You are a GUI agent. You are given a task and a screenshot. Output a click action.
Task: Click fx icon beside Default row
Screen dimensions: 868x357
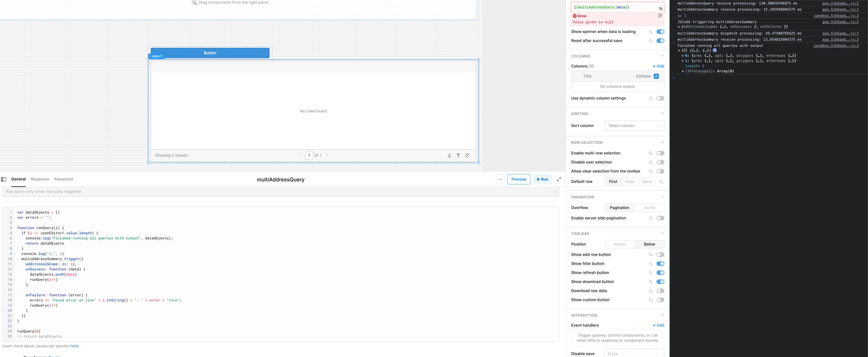(661, 182)
